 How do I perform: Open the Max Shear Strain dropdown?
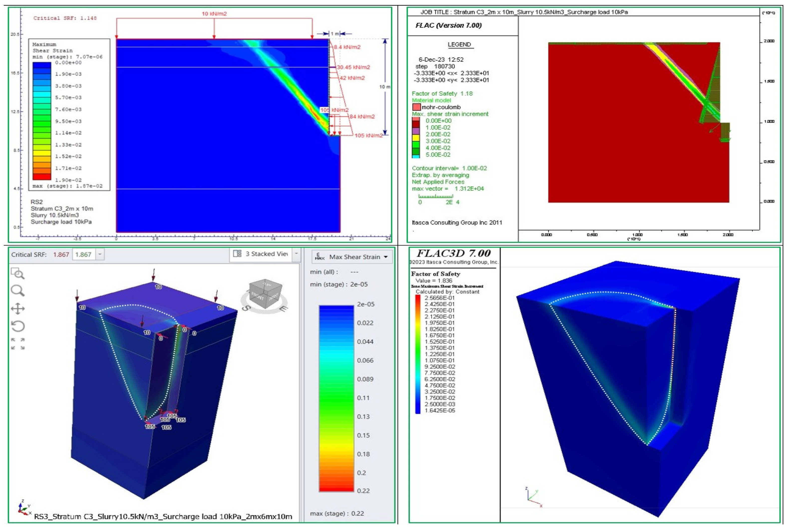[386, 257]
